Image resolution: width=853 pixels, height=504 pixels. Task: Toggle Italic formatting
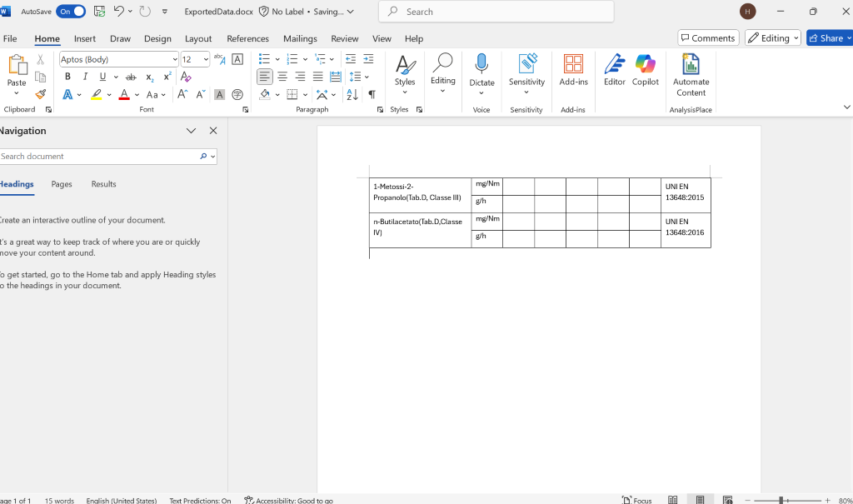[85, 77]
